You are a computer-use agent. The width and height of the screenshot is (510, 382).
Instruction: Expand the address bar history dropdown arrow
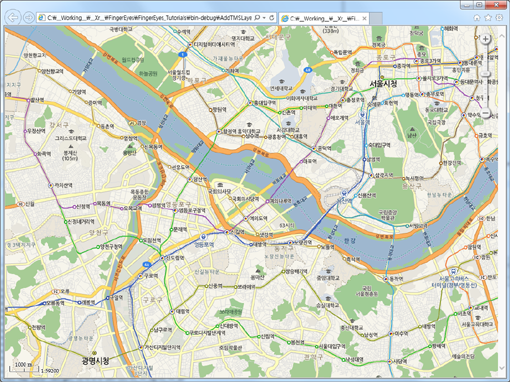(264, 18)
